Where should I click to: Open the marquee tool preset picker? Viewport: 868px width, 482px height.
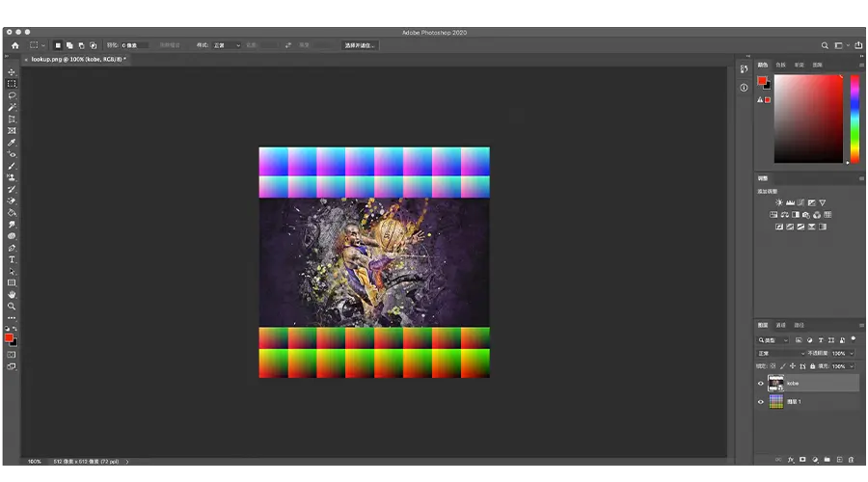tap(37, 45)
